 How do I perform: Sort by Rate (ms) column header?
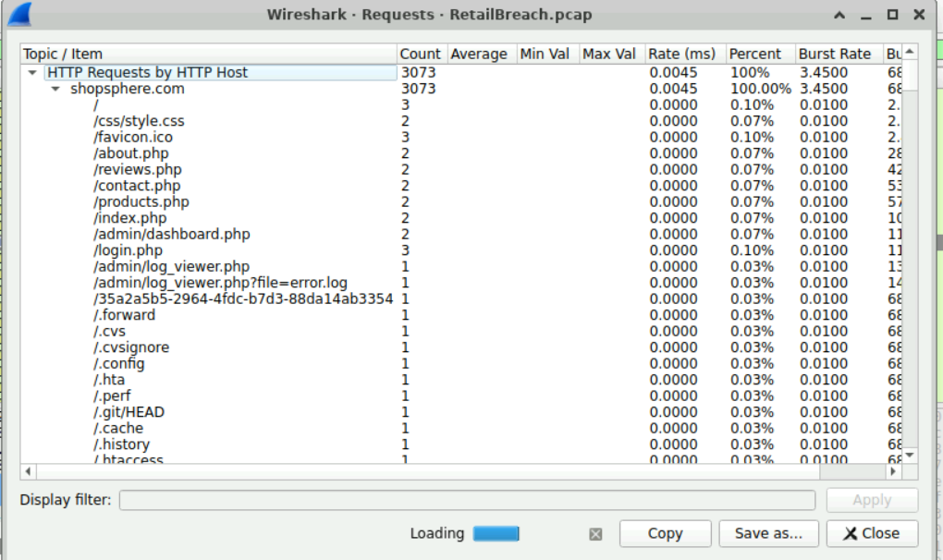coord(686,55)
